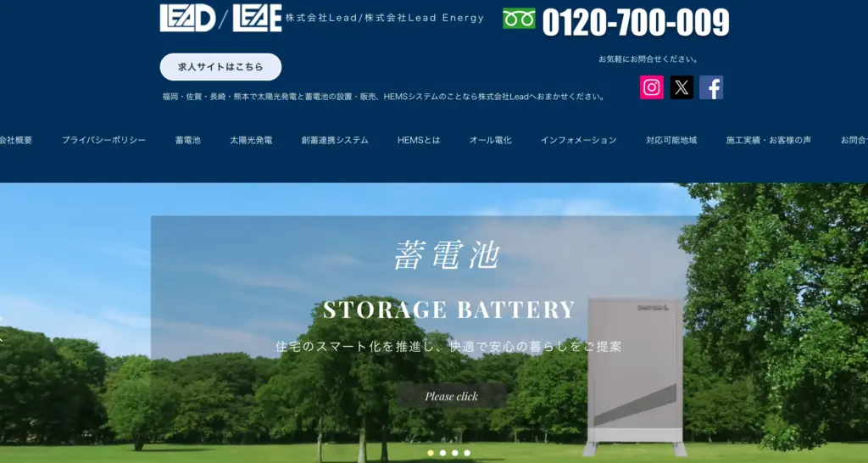Click the storage battery product image
The height and width of the screenshot is (463, 868).
click(635, 377)
